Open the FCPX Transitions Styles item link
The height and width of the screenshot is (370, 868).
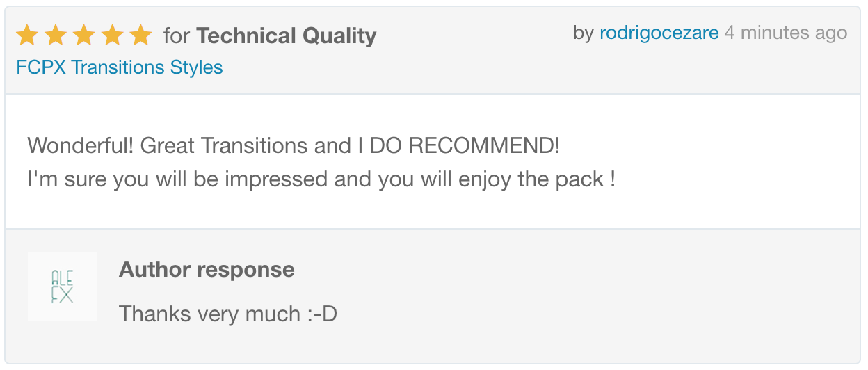(x=119, y=67)
